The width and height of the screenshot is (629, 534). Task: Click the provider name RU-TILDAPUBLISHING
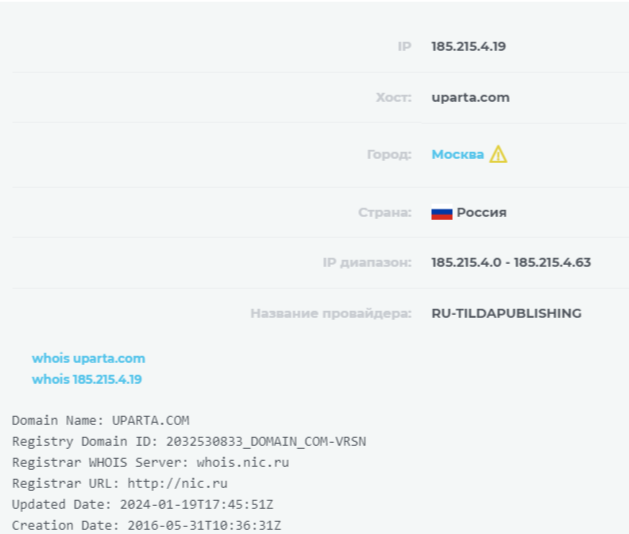pos(506,314)
